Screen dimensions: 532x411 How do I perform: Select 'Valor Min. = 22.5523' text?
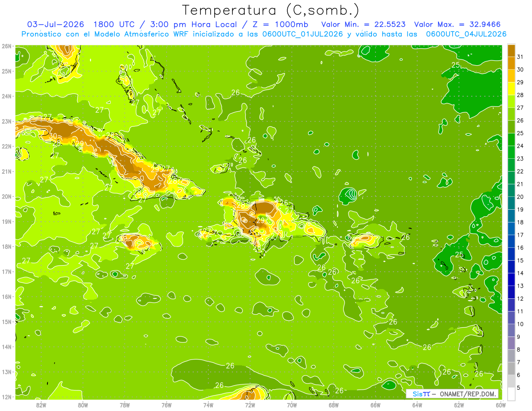(x=363, y=24)
